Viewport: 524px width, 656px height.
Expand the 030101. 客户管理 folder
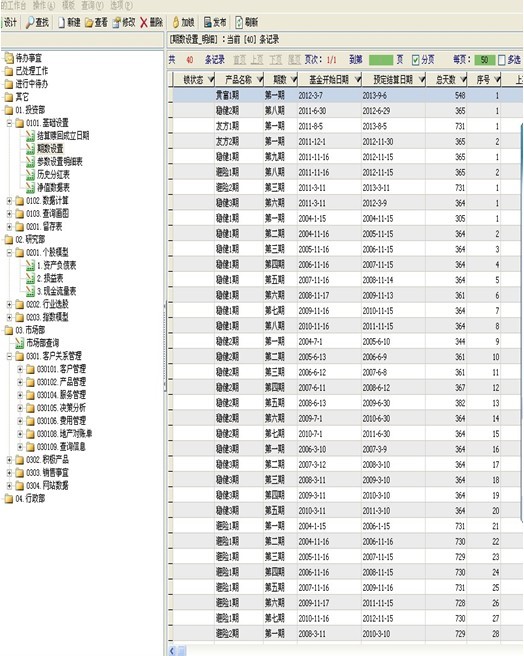pyautogui.click(x=20, y=369)
